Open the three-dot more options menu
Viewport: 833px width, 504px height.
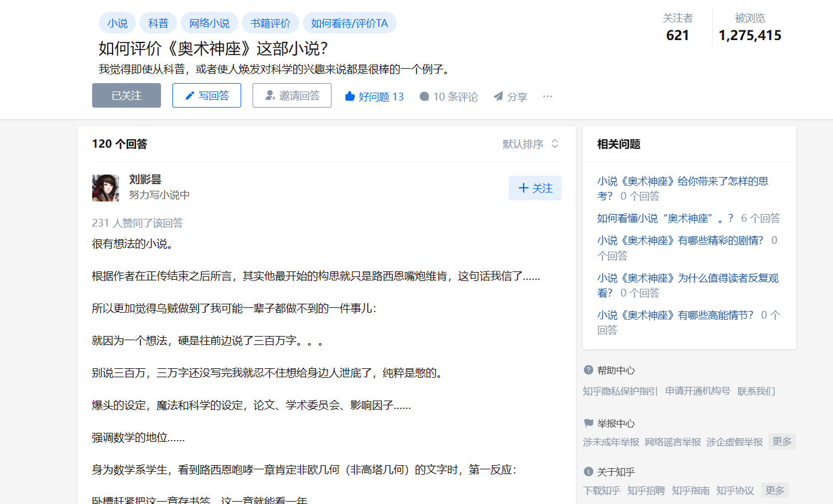tap(548, 96)
